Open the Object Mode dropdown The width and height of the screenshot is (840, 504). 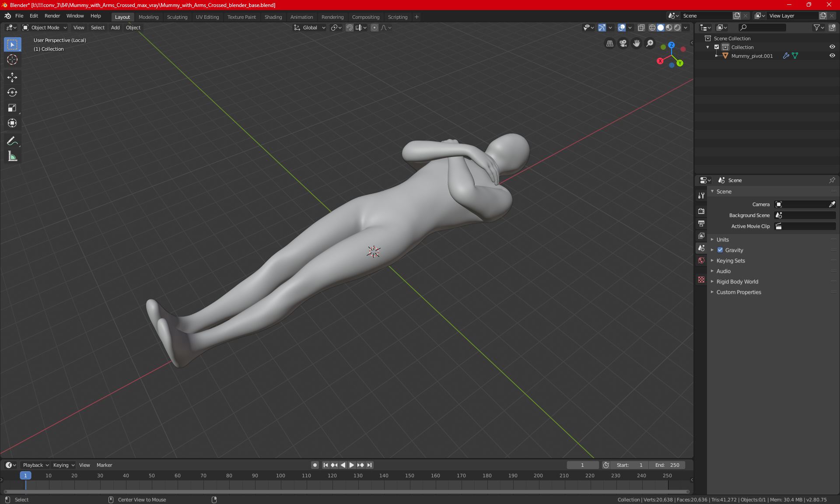coord(44,28)
